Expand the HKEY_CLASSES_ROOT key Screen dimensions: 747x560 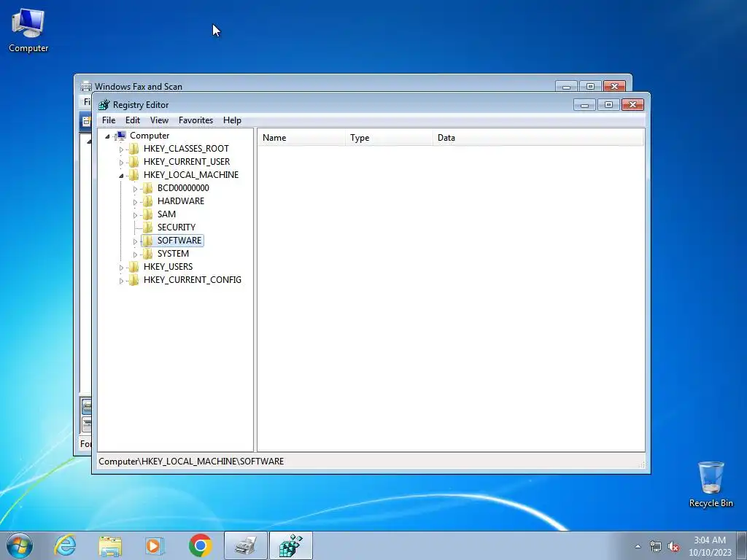tap(121, 149)
